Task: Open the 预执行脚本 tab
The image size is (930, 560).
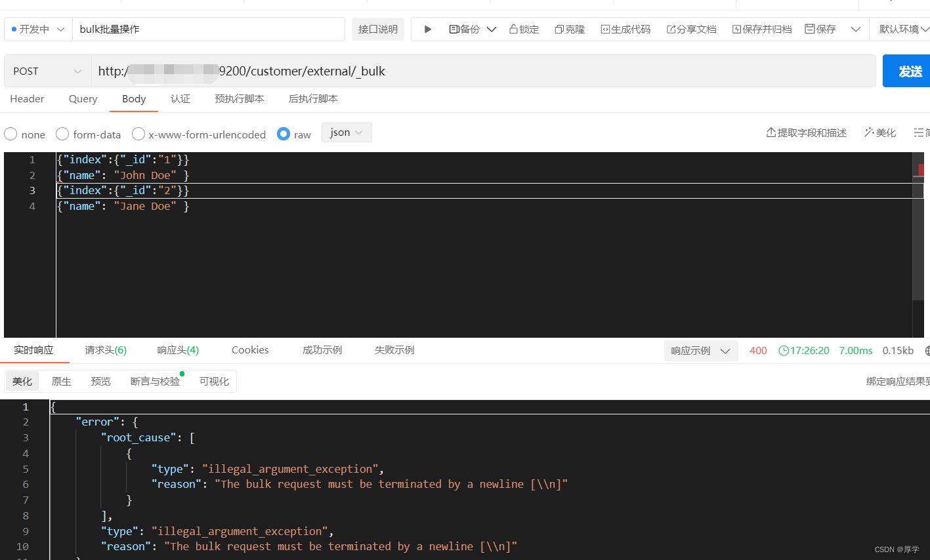Action: pyautogui.click(x=240, y=99)
